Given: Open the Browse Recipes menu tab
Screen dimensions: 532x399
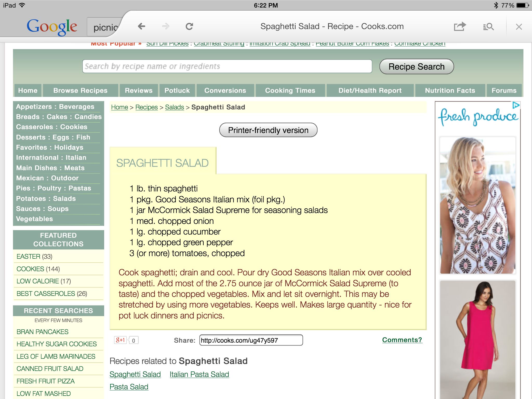Looking at the screenshot, I should (81, 90).
